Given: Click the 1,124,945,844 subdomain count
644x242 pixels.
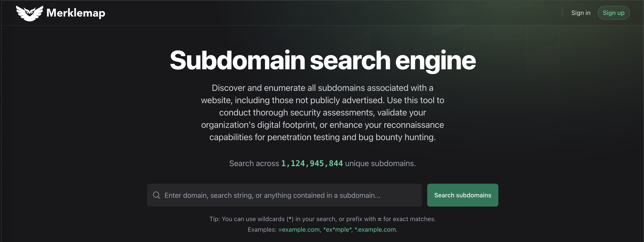Looking at the screenshot, I should [x=312, y=163].
